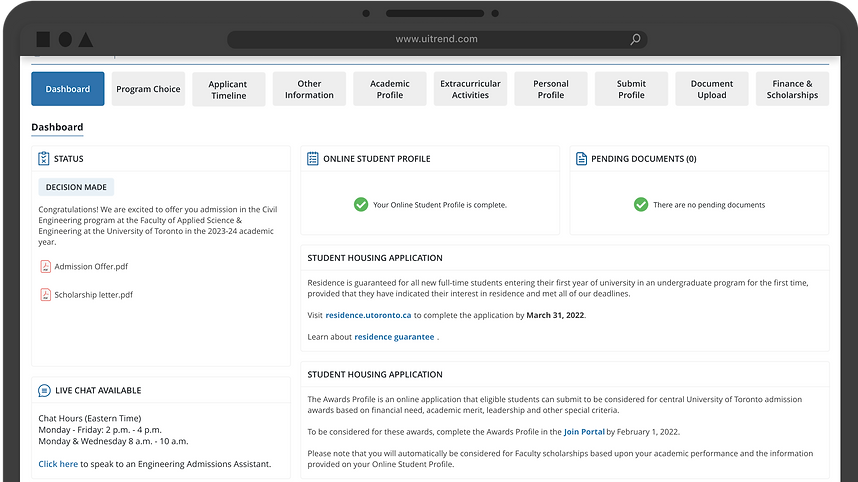Click the search magnifier in address bar
The width and height of the screenshot is (858, 482).
635,40
